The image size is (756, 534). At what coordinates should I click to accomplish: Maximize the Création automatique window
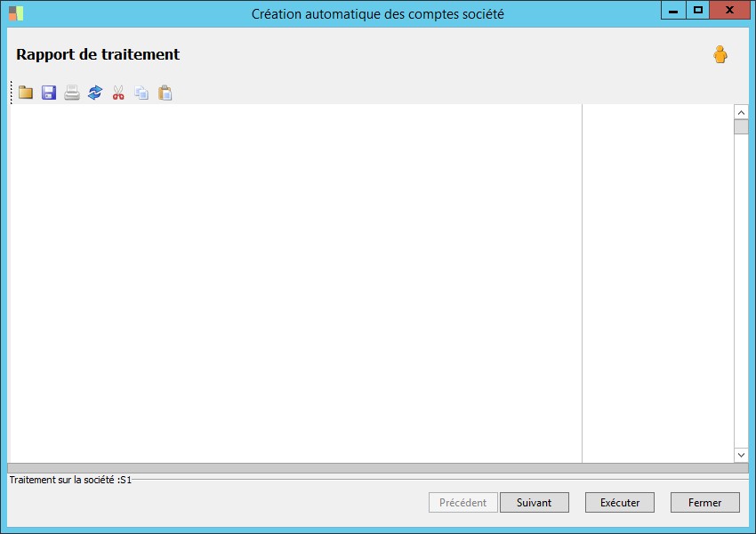point(697,10)
